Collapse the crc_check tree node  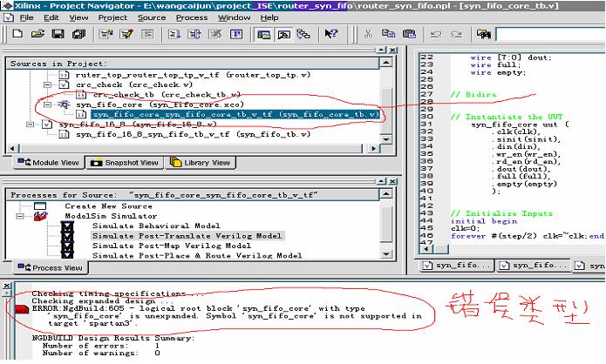[49, 85]
